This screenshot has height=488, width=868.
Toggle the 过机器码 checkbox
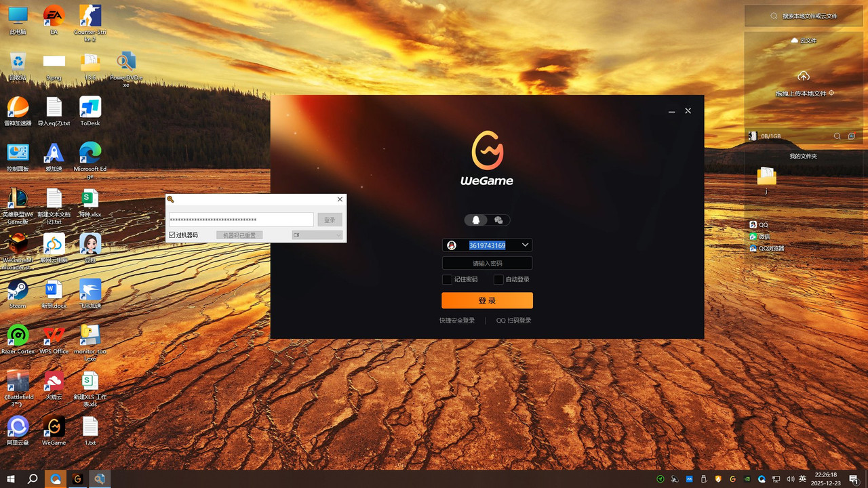[x=172, y=235]
